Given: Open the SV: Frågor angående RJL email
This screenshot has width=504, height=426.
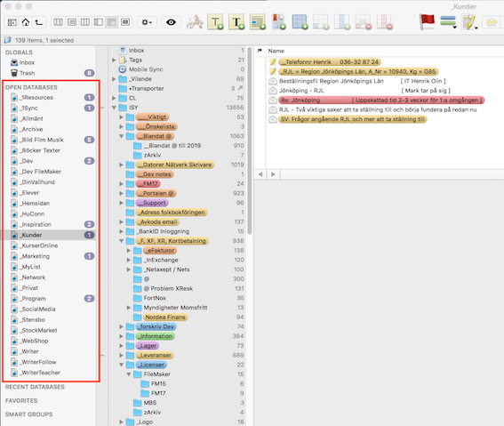Looking at the screenshot, I should pos(353,119).
